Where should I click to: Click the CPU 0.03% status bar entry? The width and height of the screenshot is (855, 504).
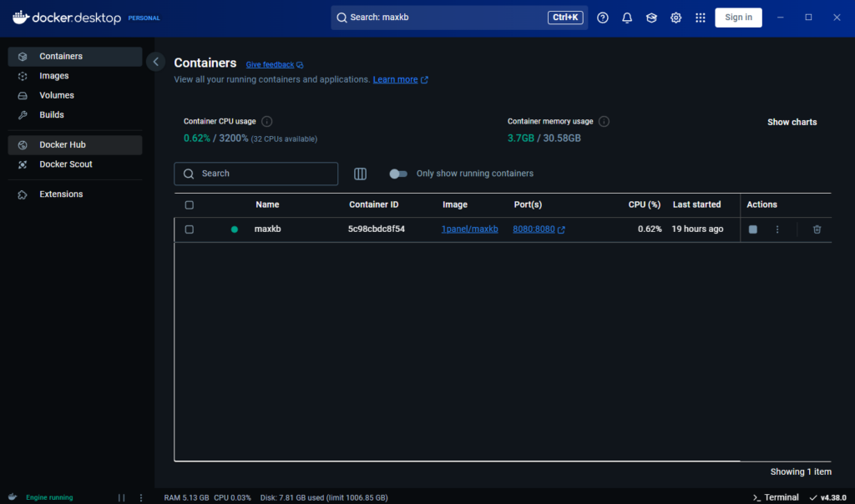(232, 497)
